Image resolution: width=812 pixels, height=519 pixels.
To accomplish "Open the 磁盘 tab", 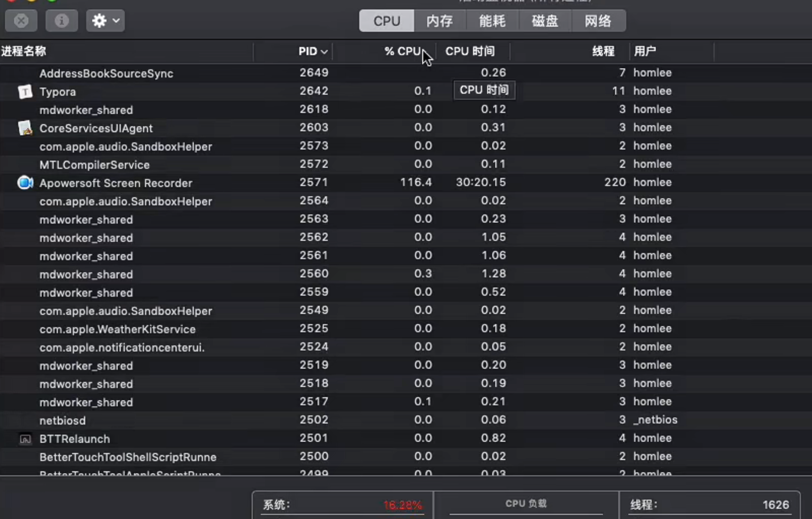I will click(x=545, y=21).
